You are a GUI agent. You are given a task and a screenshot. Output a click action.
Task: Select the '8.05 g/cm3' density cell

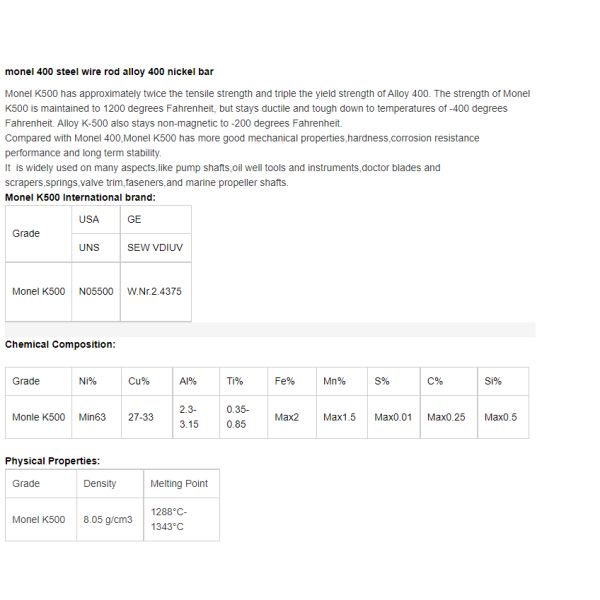(107, 520)
